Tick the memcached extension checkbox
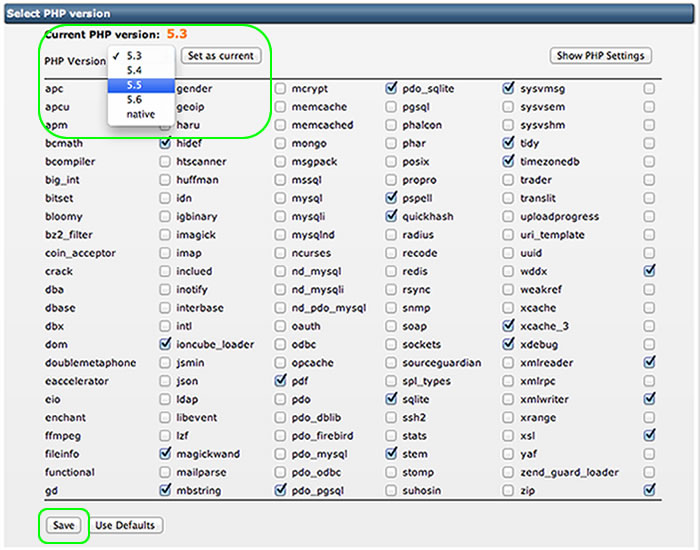 (391, 125)
